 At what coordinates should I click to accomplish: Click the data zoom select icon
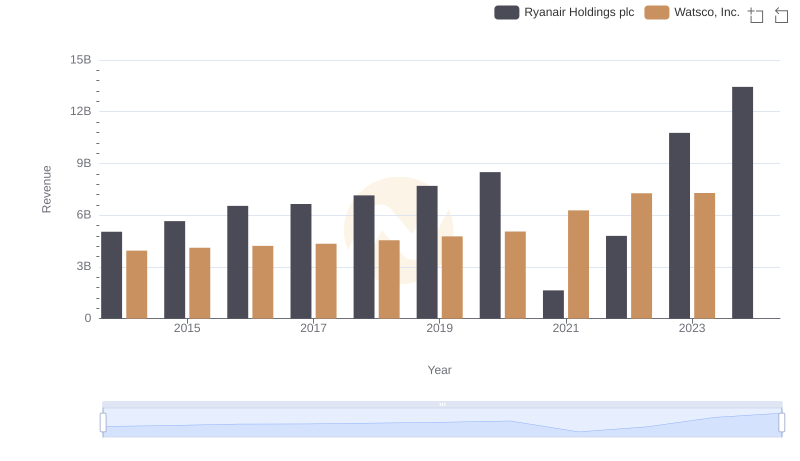click(x=756, y=15)
